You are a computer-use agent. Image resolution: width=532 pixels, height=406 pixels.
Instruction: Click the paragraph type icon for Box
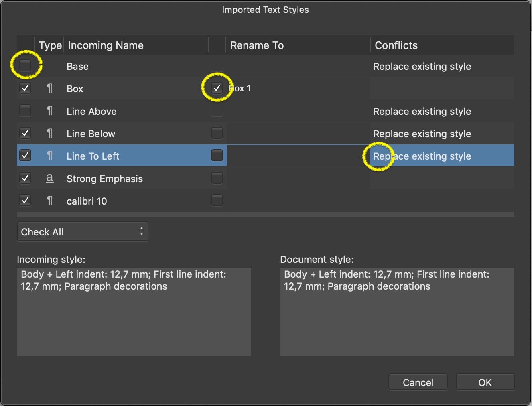[x=50, y=88]
